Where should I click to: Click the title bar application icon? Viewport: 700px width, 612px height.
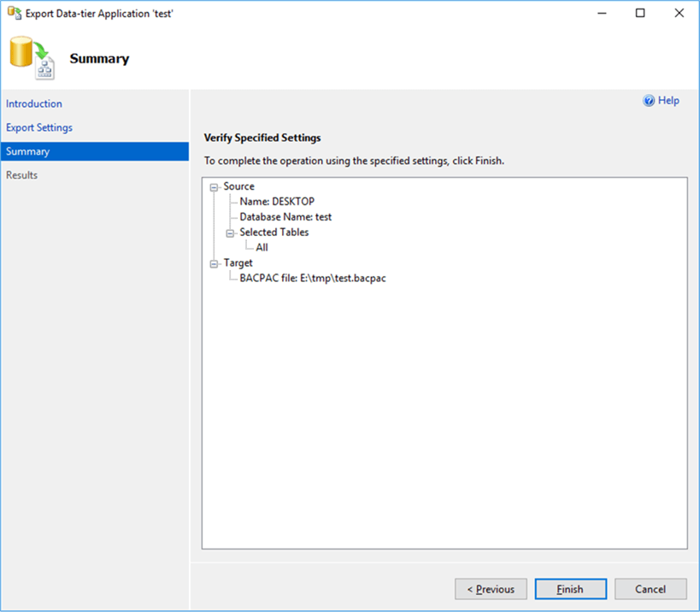point(14,14)
